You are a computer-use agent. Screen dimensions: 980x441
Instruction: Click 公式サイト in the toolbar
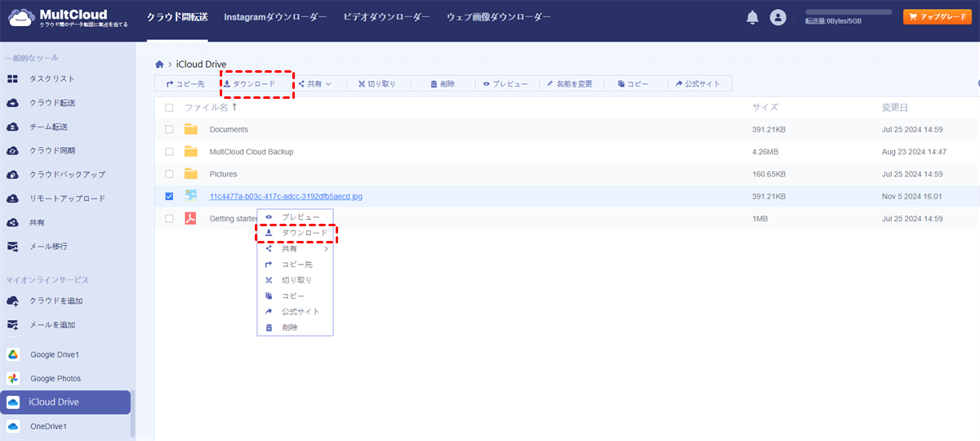697,83
